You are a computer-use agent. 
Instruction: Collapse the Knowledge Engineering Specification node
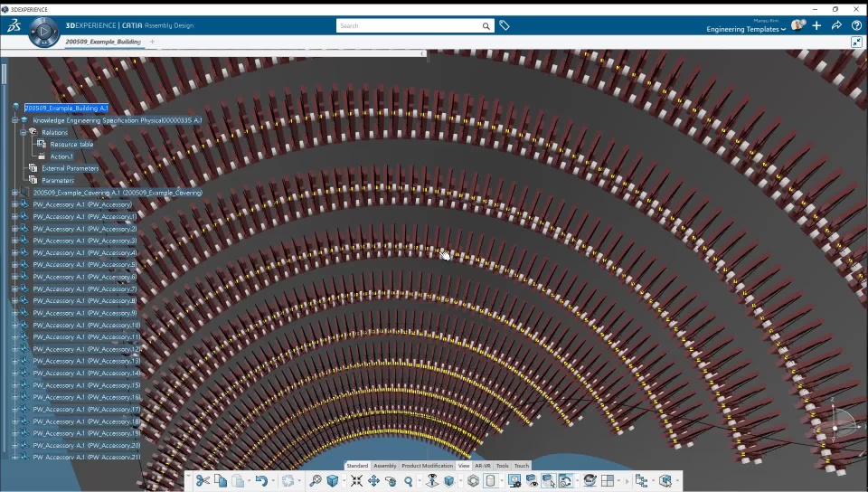15,120
